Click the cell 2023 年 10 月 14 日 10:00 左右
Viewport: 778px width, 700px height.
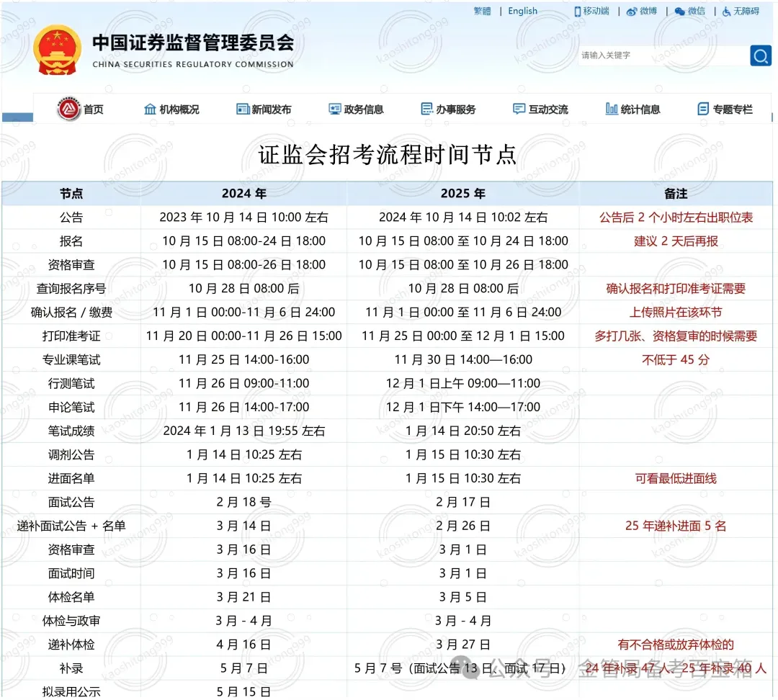[x=244, y=217]
